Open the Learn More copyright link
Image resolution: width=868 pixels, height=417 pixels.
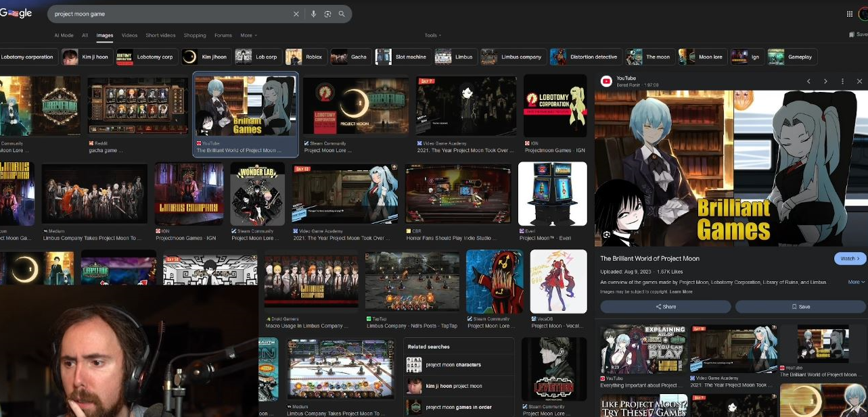[681, 292]
